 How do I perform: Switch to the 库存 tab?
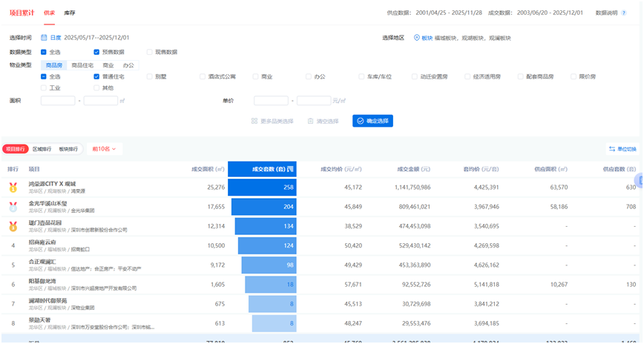tap(69, 13)
